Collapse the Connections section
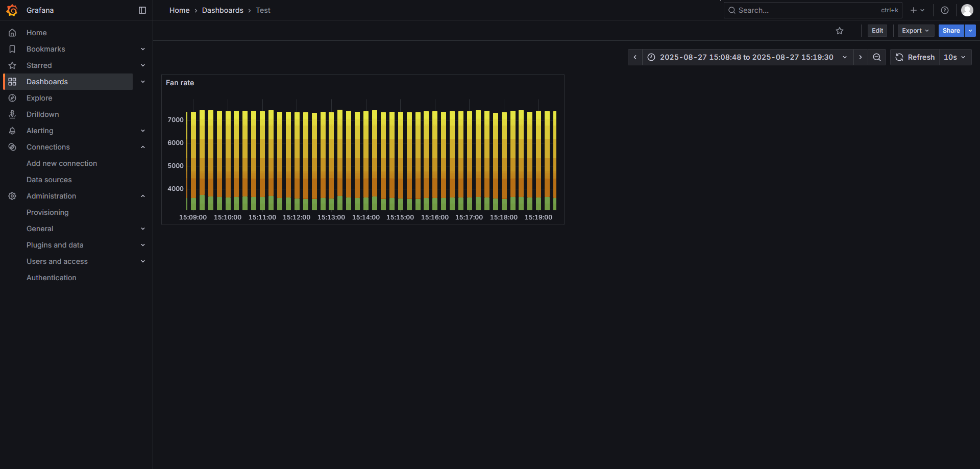Screen dimensions: 980x469 coord(143,147)
